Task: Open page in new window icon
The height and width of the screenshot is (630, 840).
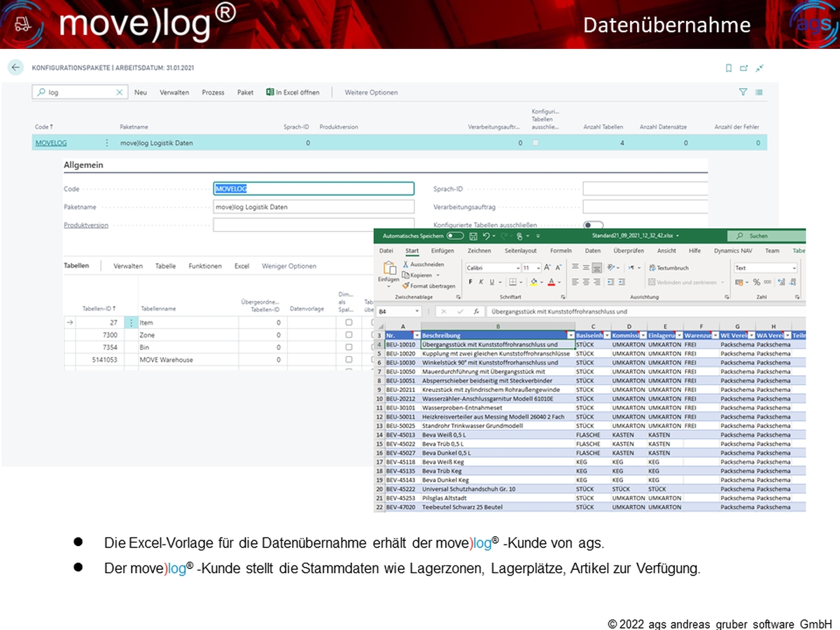Action: coord(744,68)
